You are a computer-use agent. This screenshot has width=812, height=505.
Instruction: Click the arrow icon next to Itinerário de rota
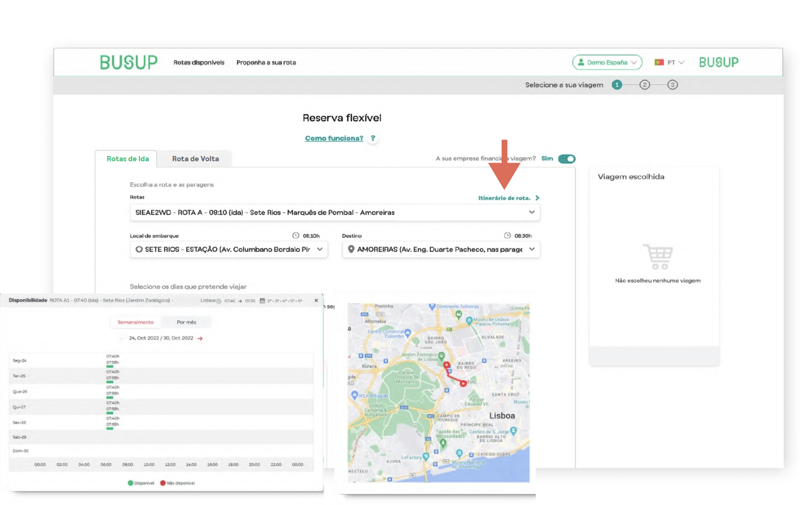pyautogui.click(x=537, y=198)
